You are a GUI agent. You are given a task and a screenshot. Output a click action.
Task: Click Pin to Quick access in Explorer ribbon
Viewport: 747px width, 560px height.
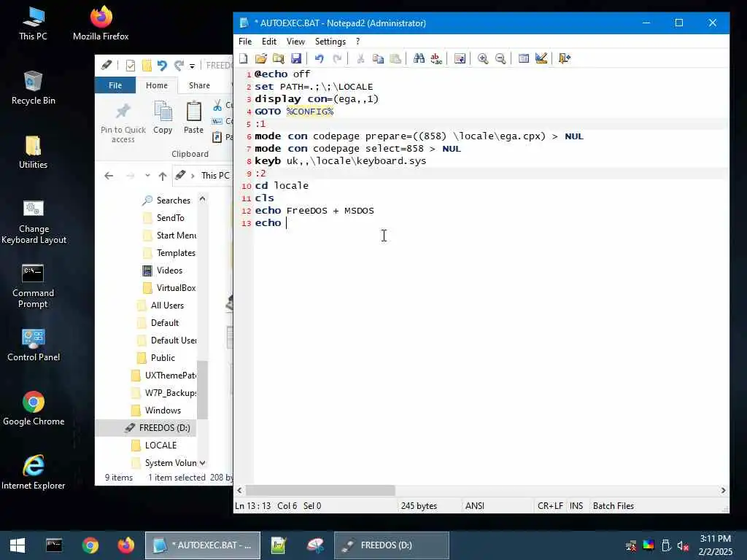pos(123,122)
